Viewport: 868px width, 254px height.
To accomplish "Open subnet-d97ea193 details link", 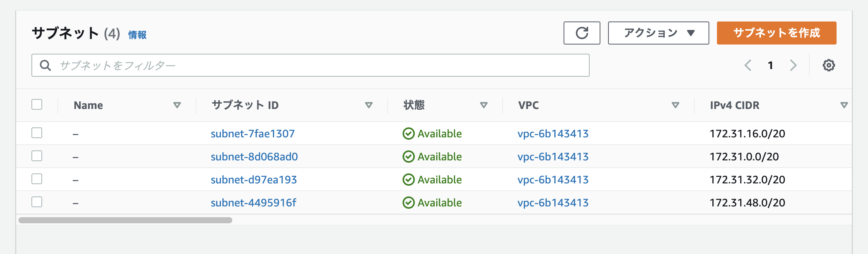I will (254, 179).
